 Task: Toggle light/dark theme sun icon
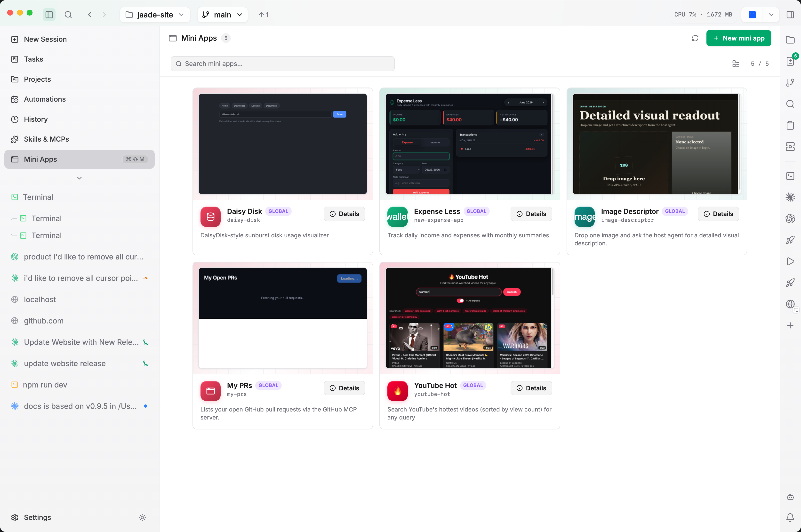coord(143,517)
